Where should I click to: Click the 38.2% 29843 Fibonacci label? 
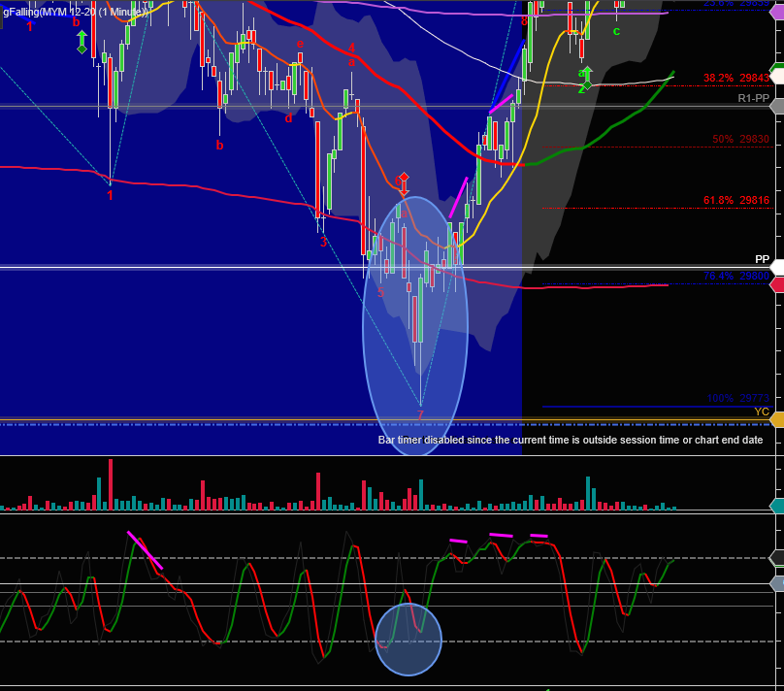pyautogui.click(x=736, y=78)
